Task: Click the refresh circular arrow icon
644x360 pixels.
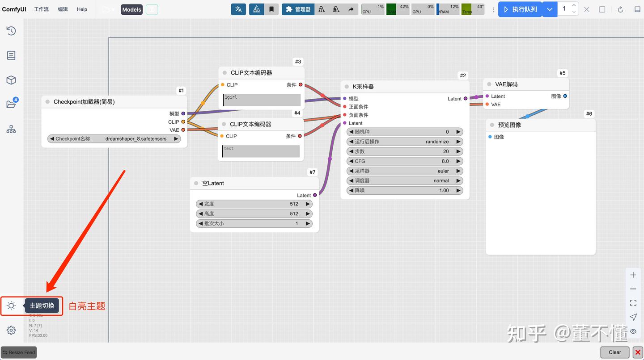Action: [620, 9]
